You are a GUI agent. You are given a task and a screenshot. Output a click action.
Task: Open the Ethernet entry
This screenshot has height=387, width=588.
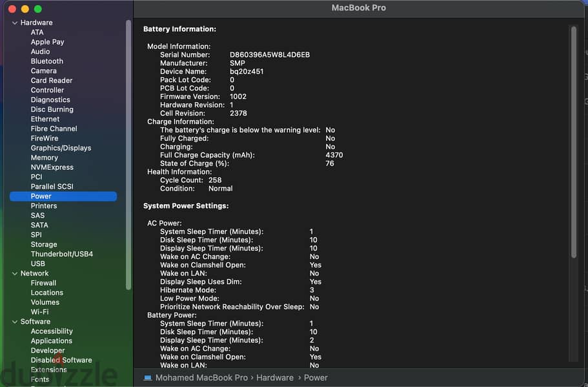[x=45, y=119]
